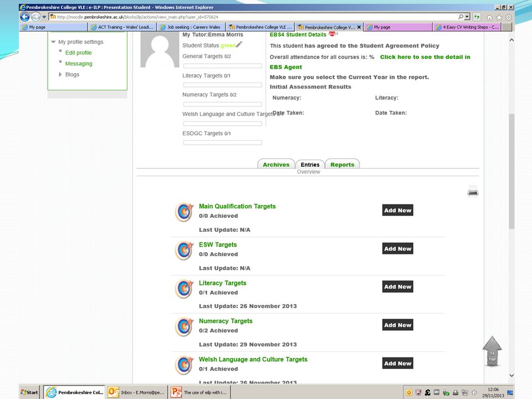The height and width of the screenshot is (399, 532).
Task: Switch to ACT Training - Wales' Leadi tab
Action: pos(122,27)
